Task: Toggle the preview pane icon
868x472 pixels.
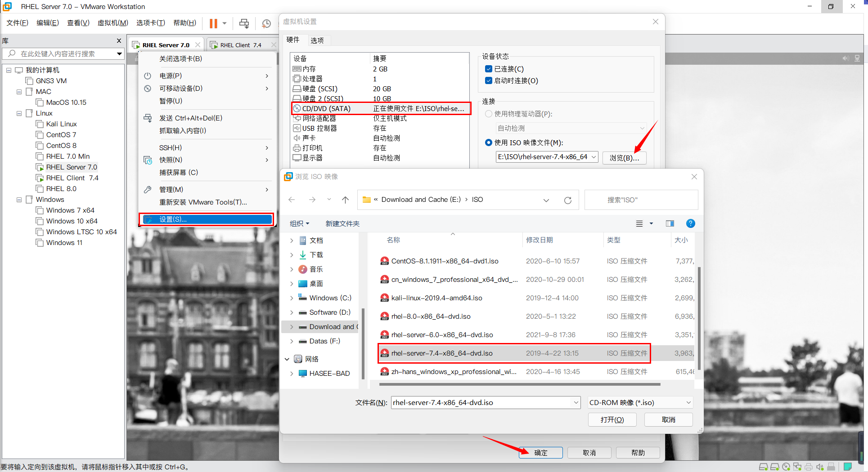Action: point(670,223)
